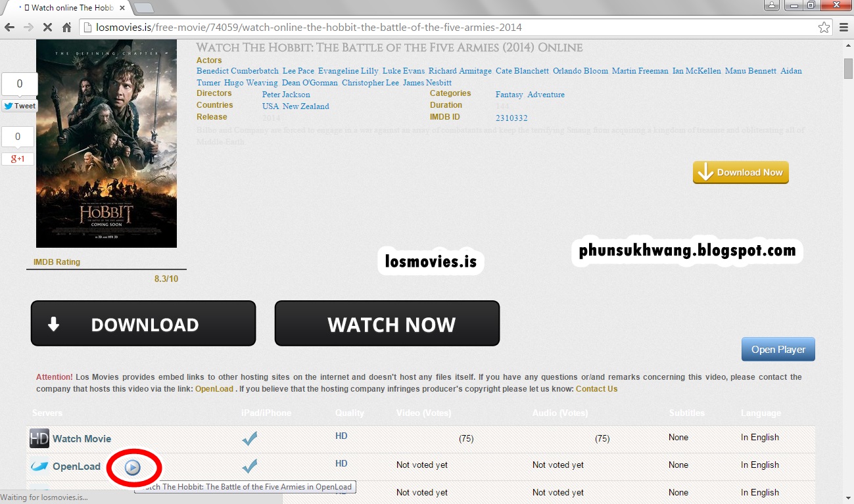Open actor link Evangeline Lilly
Image resolution: width=854 pixels, height=504 pixels.
coord(348,71)
